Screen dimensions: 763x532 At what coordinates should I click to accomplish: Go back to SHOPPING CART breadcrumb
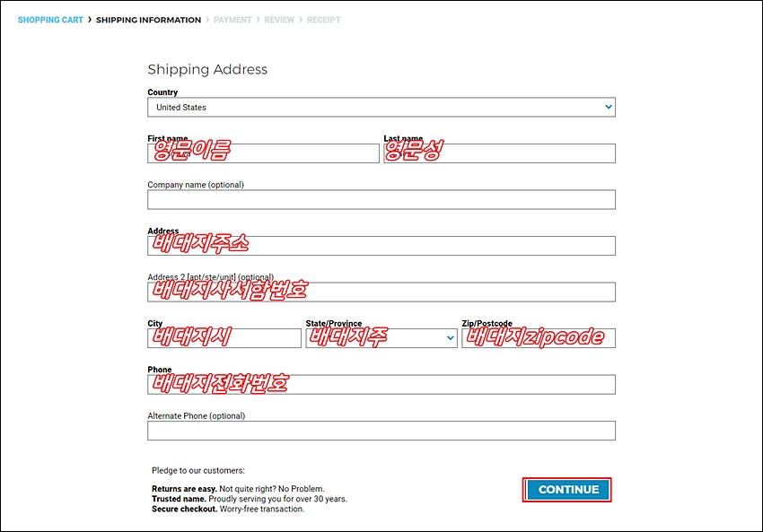pos(50,20)
